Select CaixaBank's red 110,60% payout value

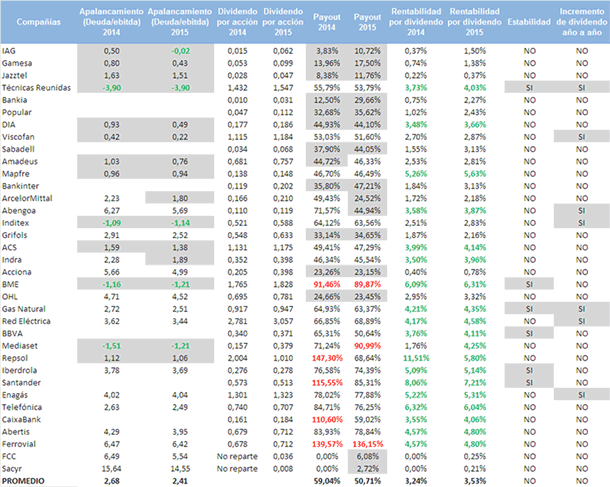click(327, 420)
